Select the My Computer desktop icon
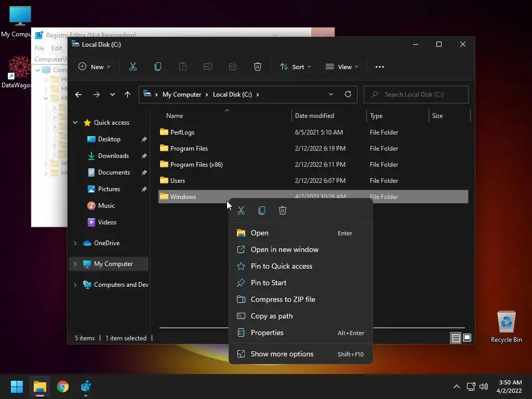Image resolution: width=532 pixels, height=399 pixels. [16, 21]
